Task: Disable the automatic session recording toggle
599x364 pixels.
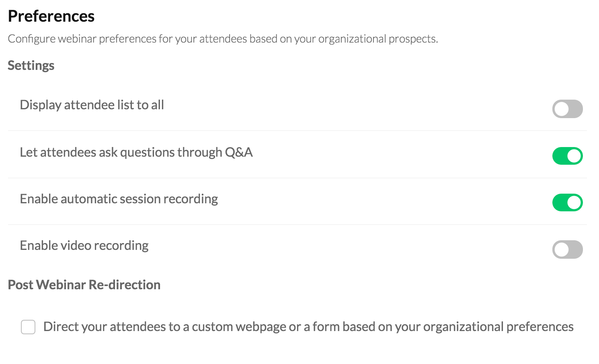Action: click(x=567, y=202)
